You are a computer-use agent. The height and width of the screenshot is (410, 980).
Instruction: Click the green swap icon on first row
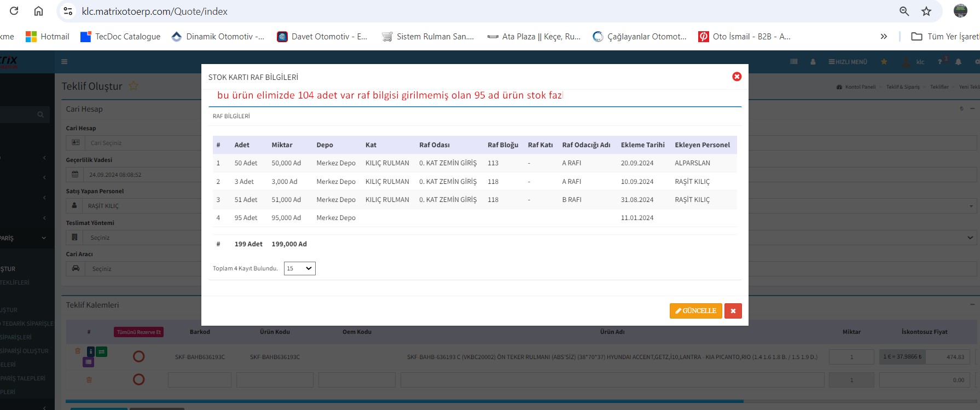click(x=102, y=352)
